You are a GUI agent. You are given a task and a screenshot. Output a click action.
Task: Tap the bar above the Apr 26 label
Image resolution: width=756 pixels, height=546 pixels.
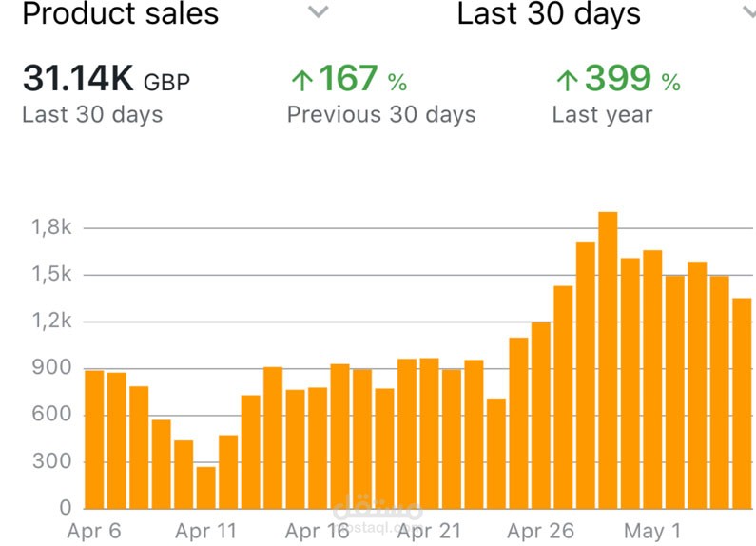point(541,416)
